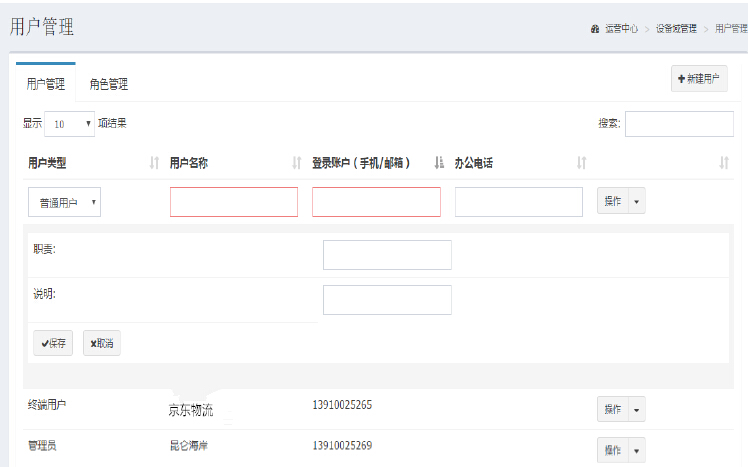The width and height of the screenshot is (748, 467).
Task: Sort by 用户名称 column sort icon
Action: click(296, 163)
